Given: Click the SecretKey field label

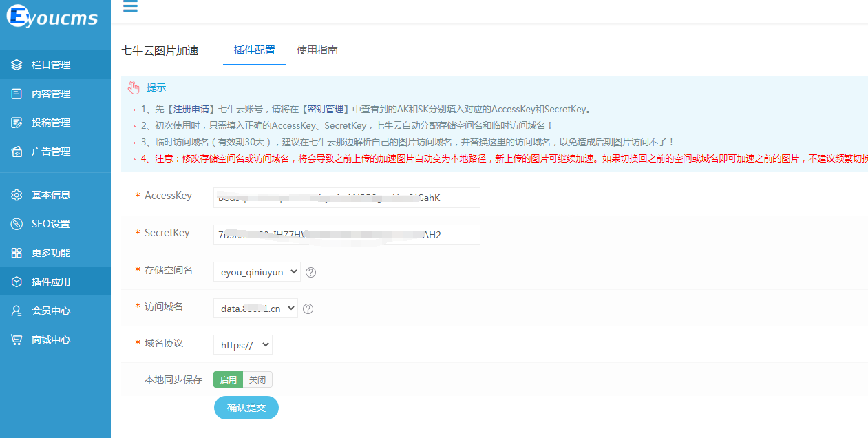Looking at the screenshot, I should (x=167, y=233).
